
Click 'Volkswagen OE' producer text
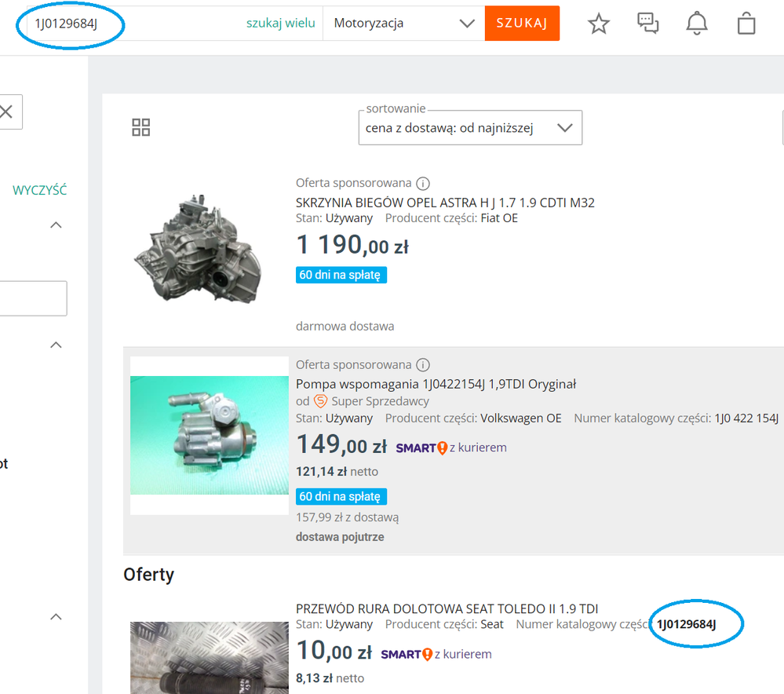point(521,418)
